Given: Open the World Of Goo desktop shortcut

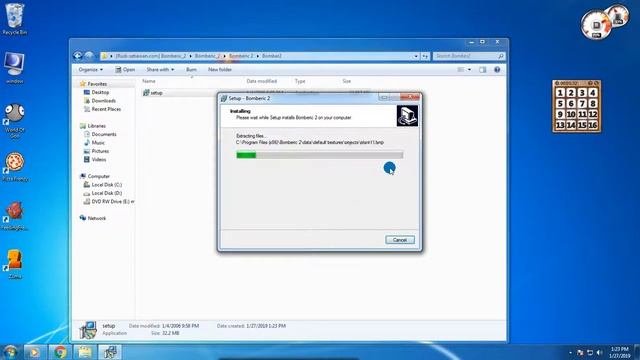Looking at the screenshot, I should pos(15,120).
